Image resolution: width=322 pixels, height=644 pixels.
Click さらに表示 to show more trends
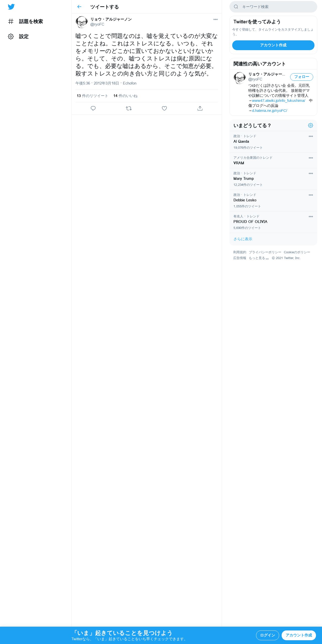click(x=243, y=239)
